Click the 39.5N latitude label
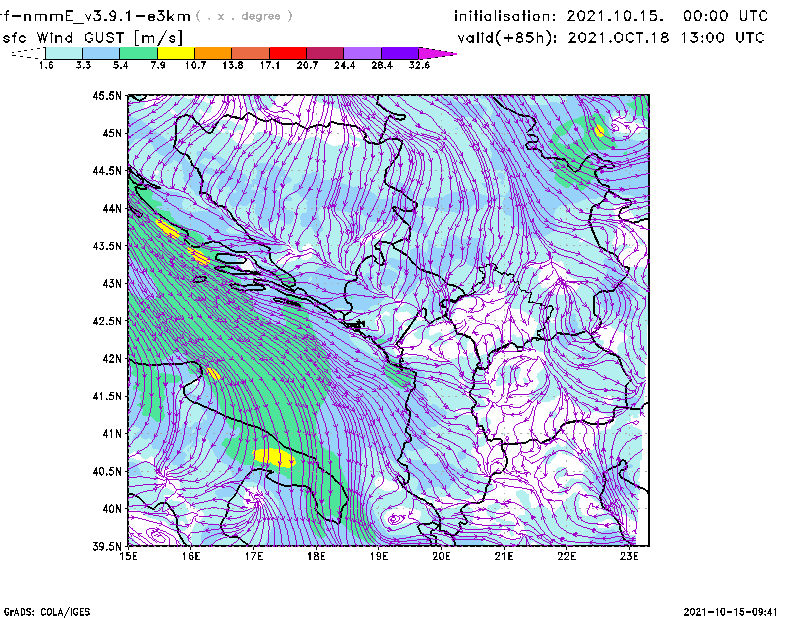This screenshot has height=618, width=800. tap(107, 546)
